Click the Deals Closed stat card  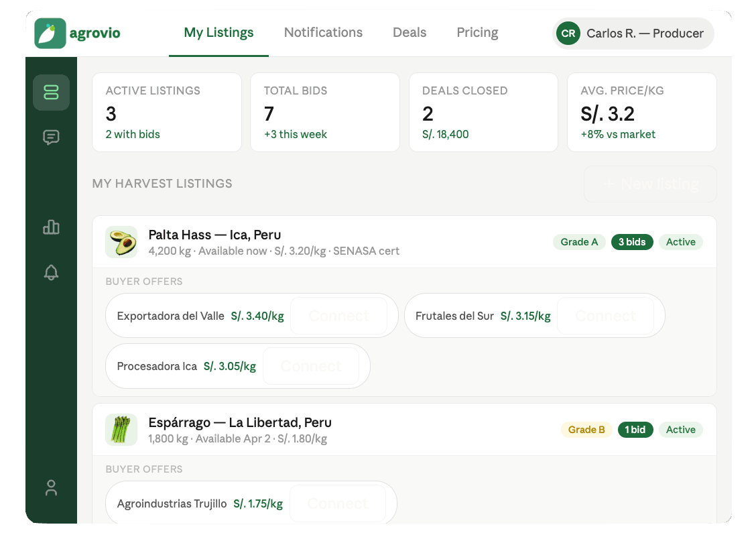tap(484, 113)
